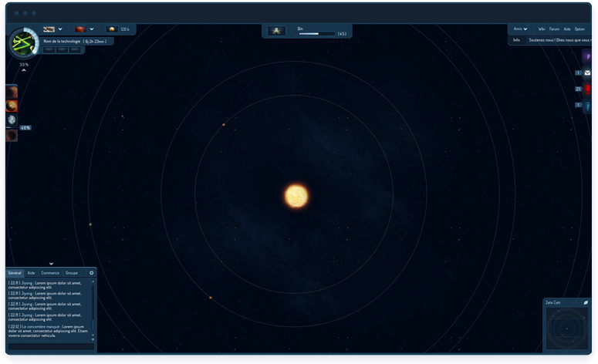Open the Option link
The height and width of the screenshot is (364, 598).
tap(579, 29)
